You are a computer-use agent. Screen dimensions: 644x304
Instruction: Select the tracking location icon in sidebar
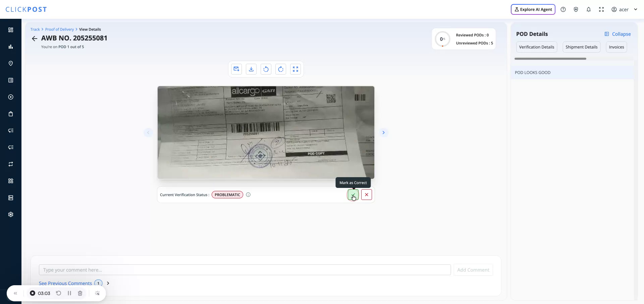tap(10, 63)
